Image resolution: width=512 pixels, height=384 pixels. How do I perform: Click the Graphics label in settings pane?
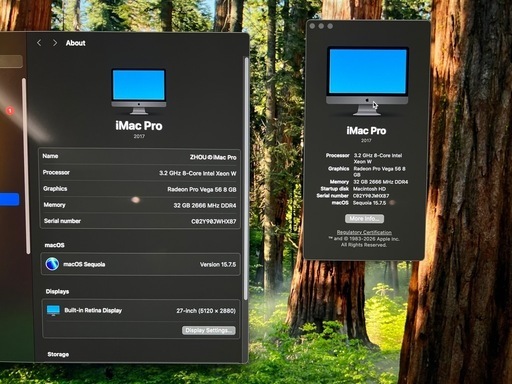click(x=55, y=189)
